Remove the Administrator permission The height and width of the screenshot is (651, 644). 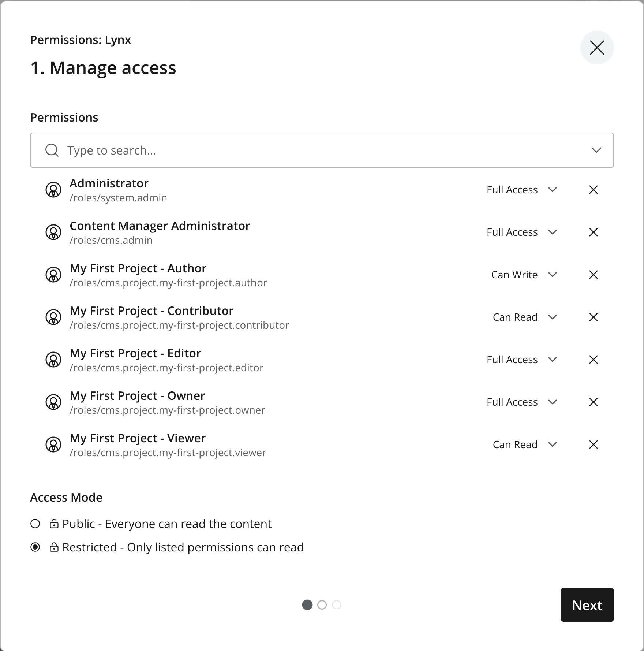tap(594, 190)
